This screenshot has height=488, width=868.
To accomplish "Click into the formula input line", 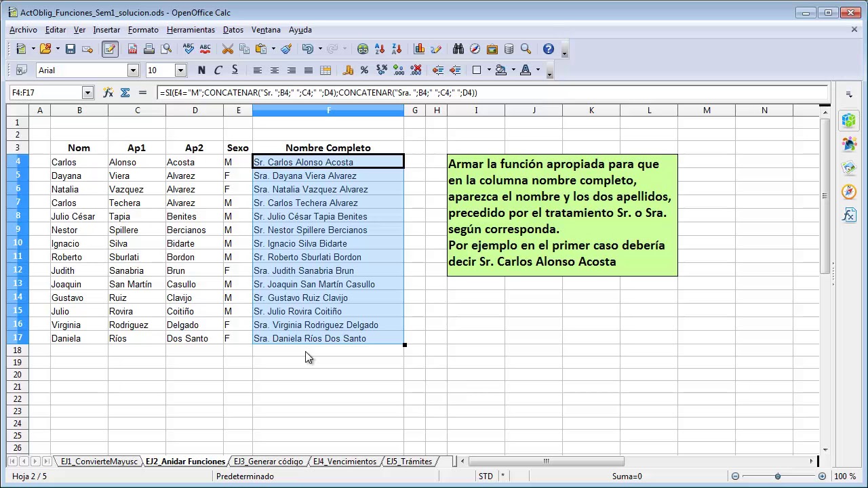I will [492, 93].
